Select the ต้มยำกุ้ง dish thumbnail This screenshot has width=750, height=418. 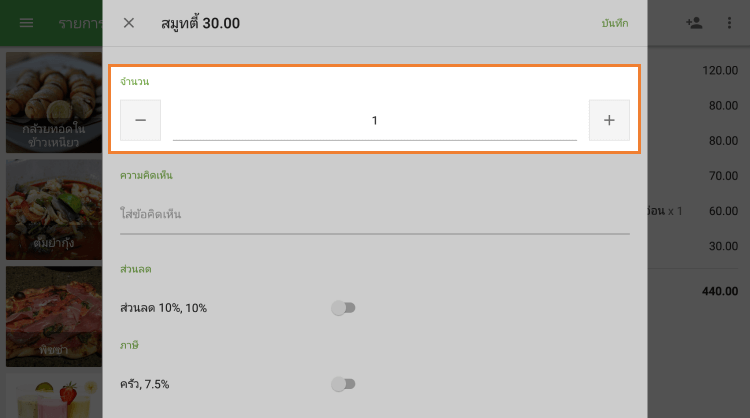coord(52,208)
